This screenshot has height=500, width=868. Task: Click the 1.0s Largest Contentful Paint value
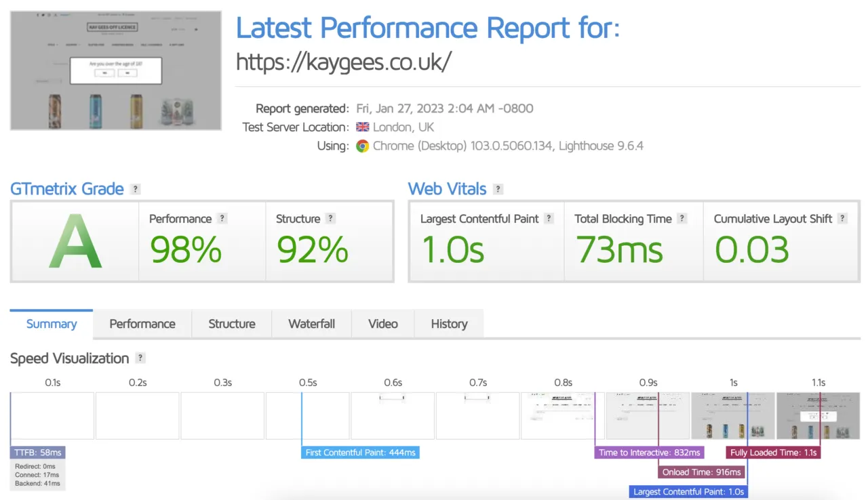[453, 250]
